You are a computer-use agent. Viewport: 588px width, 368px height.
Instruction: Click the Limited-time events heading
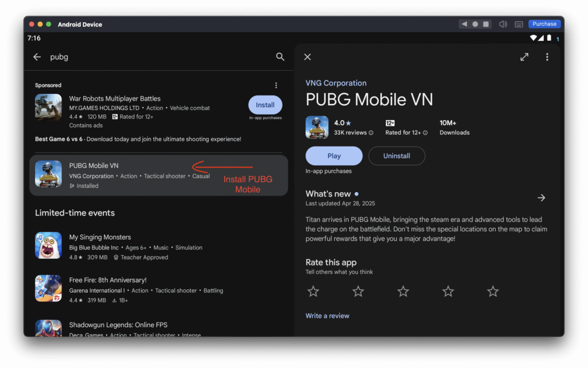pos(75,213)
